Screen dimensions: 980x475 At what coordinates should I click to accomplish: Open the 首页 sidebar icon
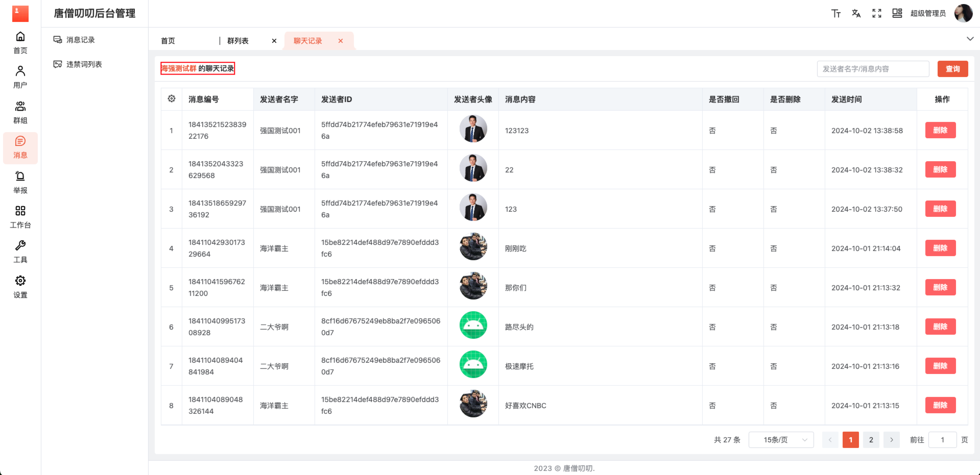click(x=20, y=42)
